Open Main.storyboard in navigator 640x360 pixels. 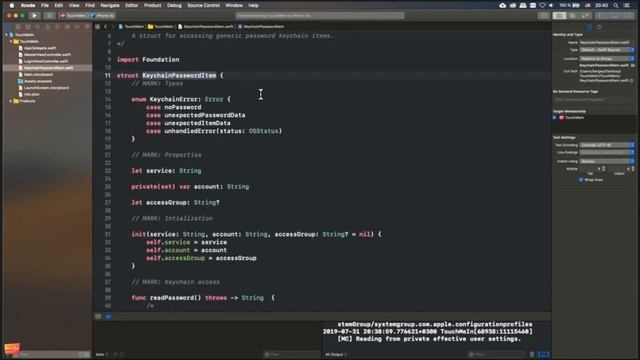(x=38, y=75)
